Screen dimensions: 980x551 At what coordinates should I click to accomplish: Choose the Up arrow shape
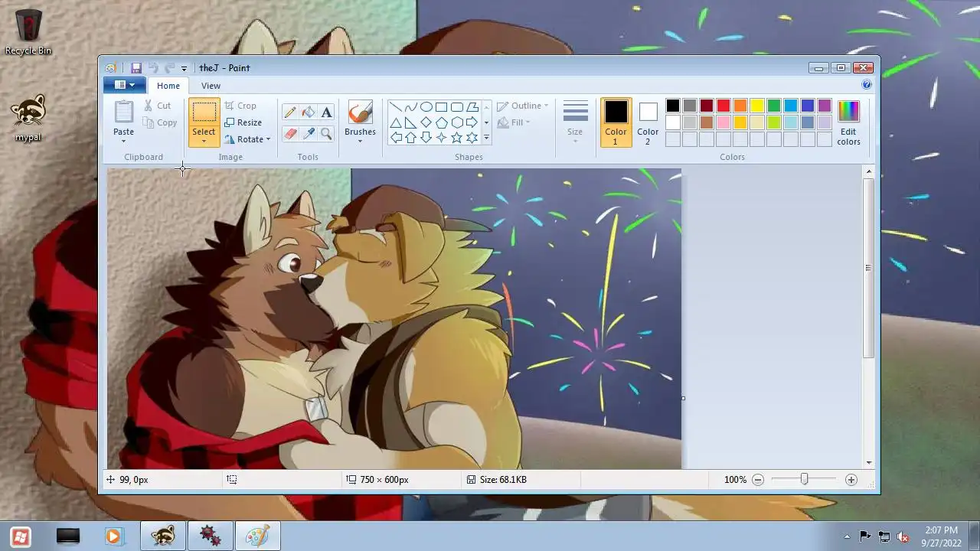411,138
